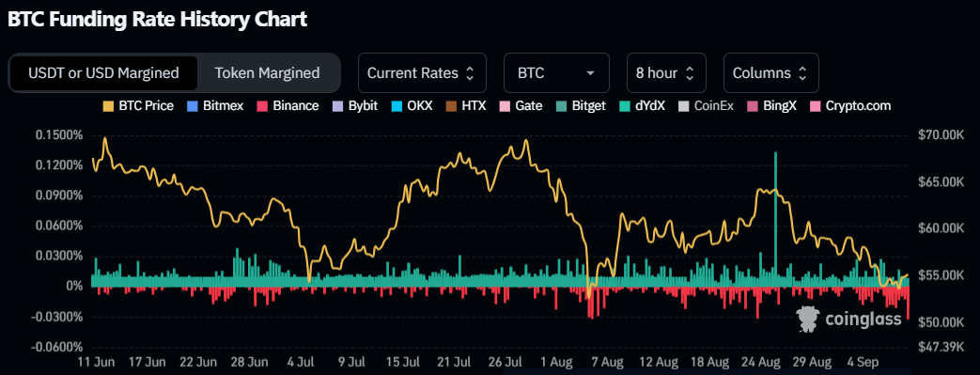This screenshot has height=375, width=980.
Task: Click the Crypto.com legend color icon
Action: 817,106
